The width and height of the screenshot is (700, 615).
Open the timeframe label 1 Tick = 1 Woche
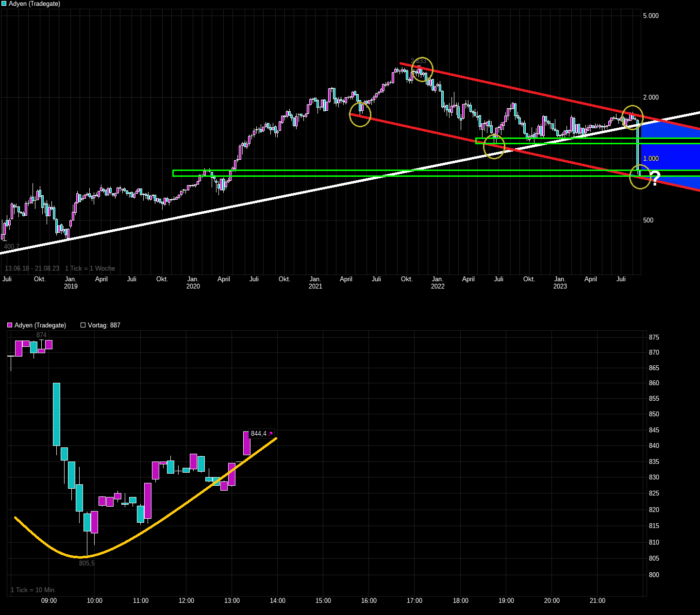90,268
